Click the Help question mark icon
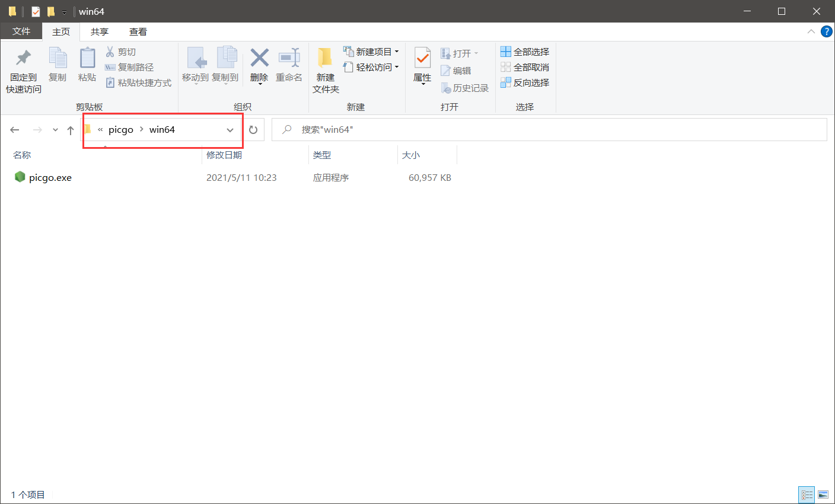 [x=826, y=31]
